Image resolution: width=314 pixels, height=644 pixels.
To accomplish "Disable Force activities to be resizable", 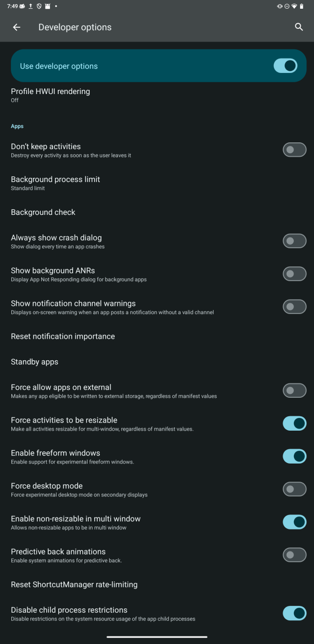I will pyautogui.click(x=294, y=424).
